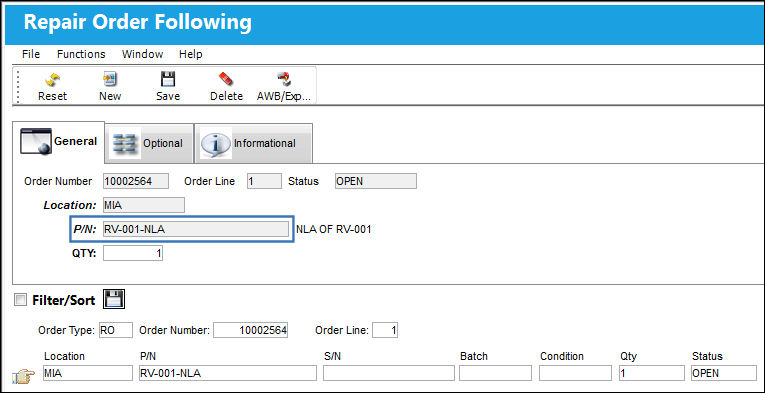Screen dimensions: 765x393
Task: Click the floppy disk icon beside Filter/Sort
Action: [x=114, y=299]
